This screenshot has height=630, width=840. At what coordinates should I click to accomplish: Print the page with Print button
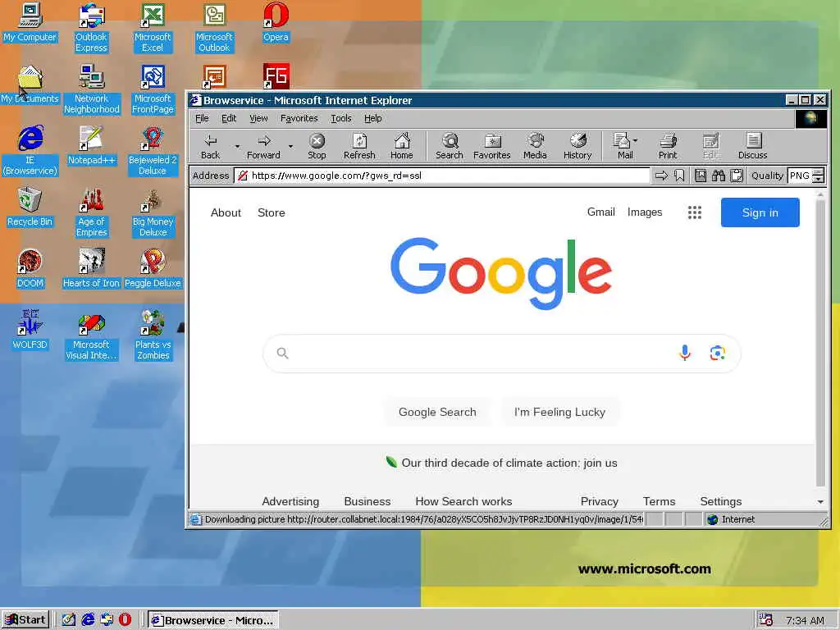coord(668,146)
